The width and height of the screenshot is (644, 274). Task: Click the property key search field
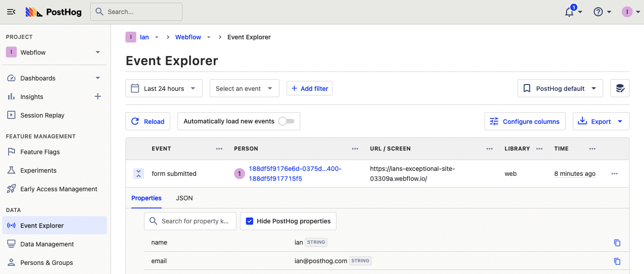pos(194,221)
